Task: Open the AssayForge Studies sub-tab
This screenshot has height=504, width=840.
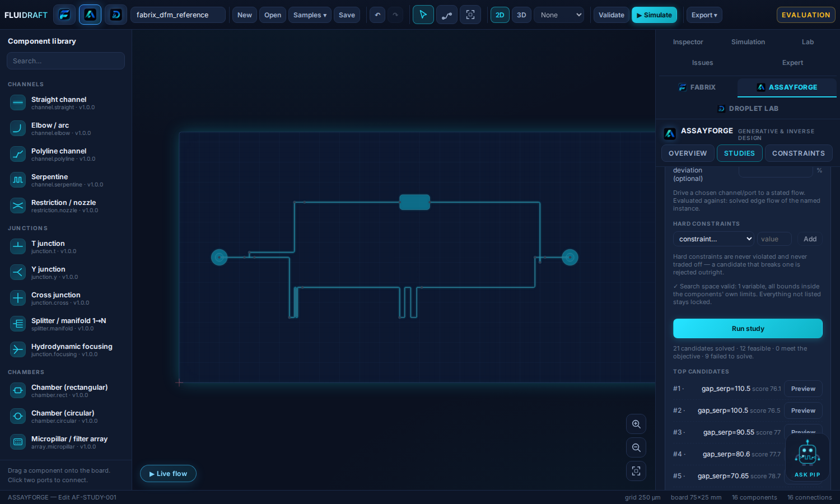Action: 739,153
